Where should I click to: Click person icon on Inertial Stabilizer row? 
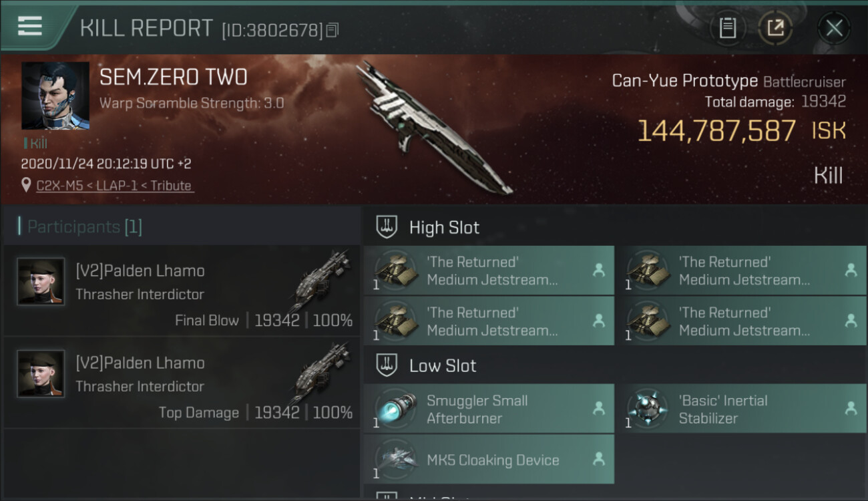[851, 407]
